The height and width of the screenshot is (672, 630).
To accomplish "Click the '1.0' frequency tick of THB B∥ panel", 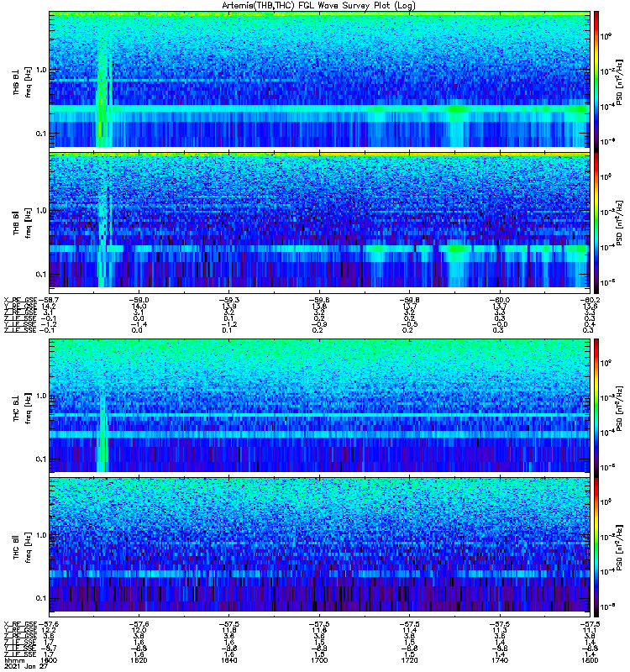I will [x=41, y=211].
